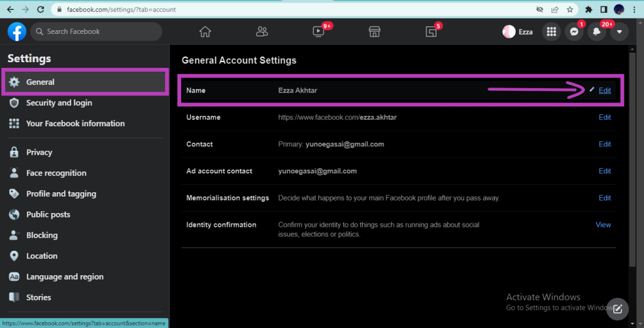
Task: Open the Watch video icon
Action: click(318, 31)
